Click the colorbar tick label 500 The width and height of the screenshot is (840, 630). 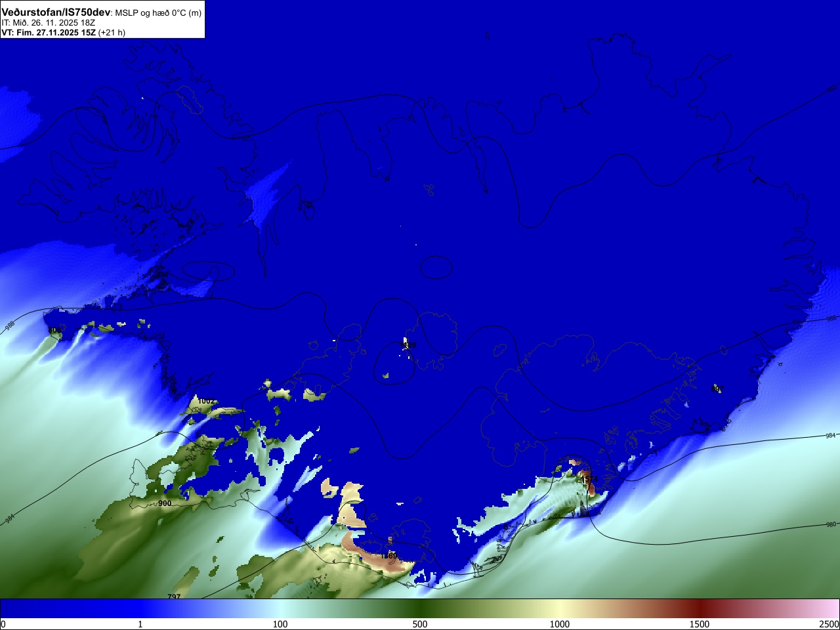point(420,624)
